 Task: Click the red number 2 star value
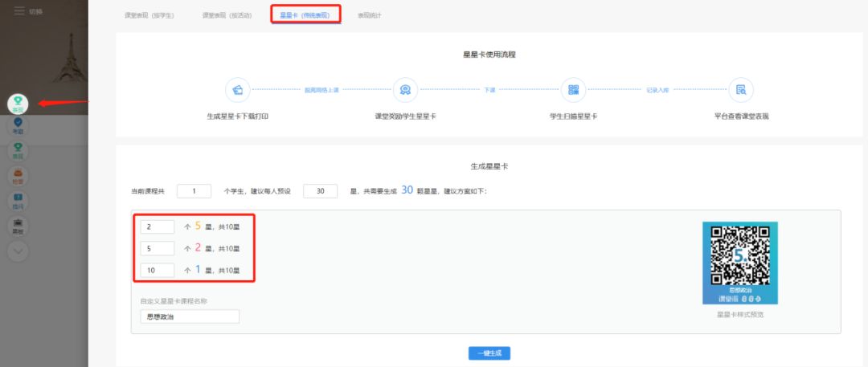pyautogui.click(x=198, y=247)
